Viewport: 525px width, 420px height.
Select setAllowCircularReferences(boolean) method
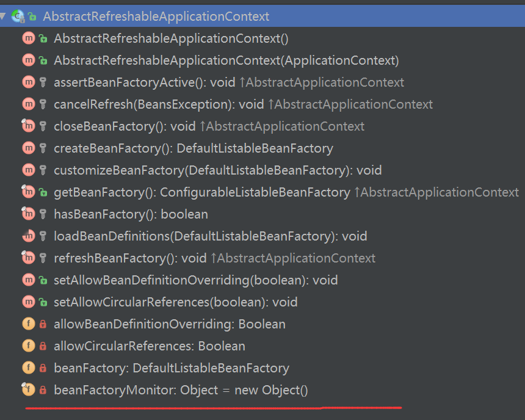click(x=175, y=302)
